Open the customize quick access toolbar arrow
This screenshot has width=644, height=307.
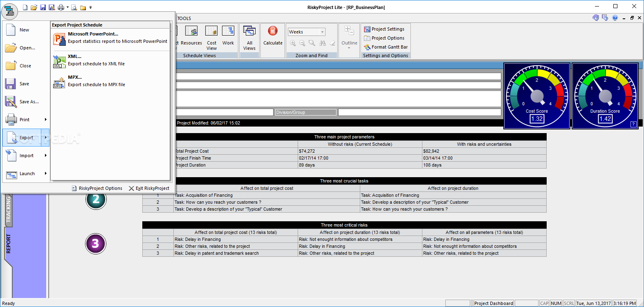pyautogui.click(x=90, y=7)
